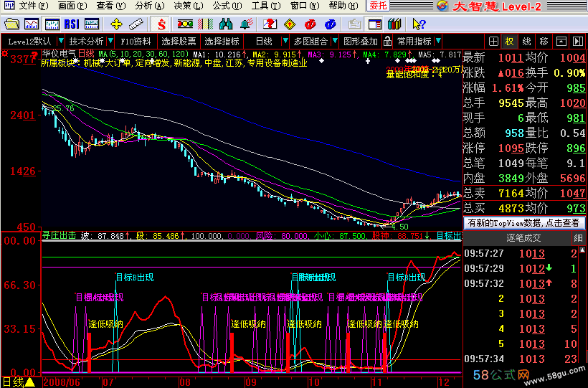This screenshot has width=588, height=388.
Task: Open the 分析(A) menu
Action: click(x=150, y=6)
